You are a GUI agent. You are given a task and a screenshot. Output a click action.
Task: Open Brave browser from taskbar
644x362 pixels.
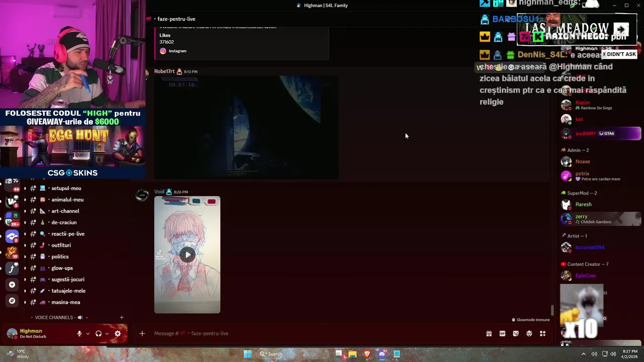pyautogui.click(x=367, y=354)
